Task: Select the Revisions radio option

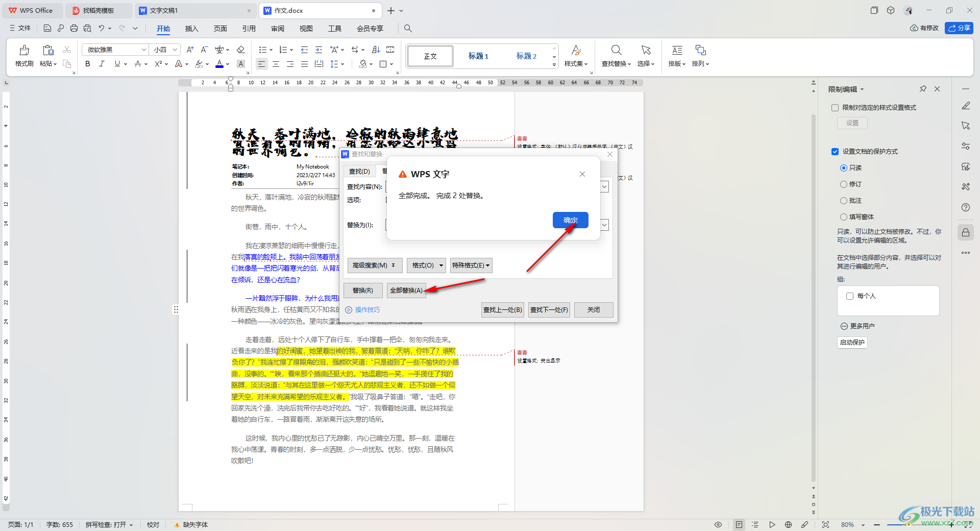Action: pyautogui.click(x=843, y=184)
